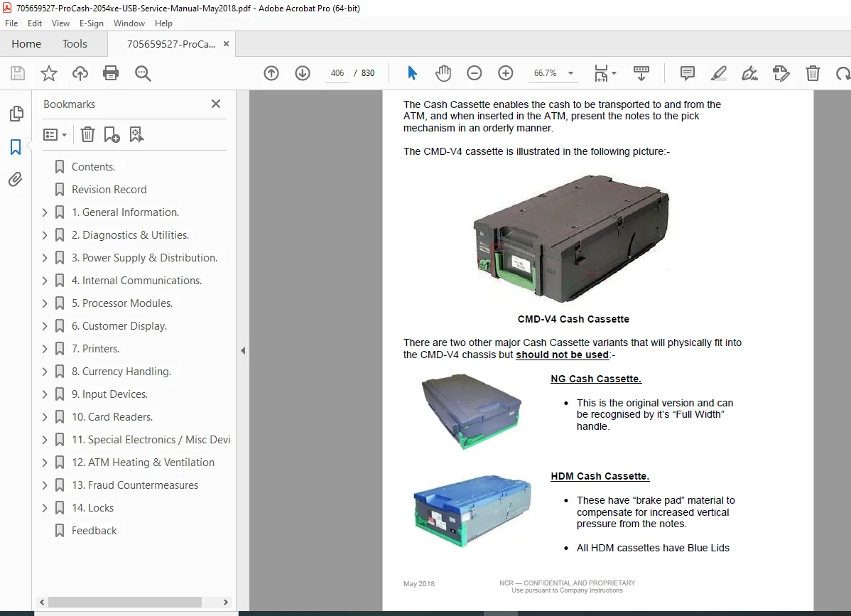Open the Edit menu
851x616 pixels.
click(x=35, y=23)
